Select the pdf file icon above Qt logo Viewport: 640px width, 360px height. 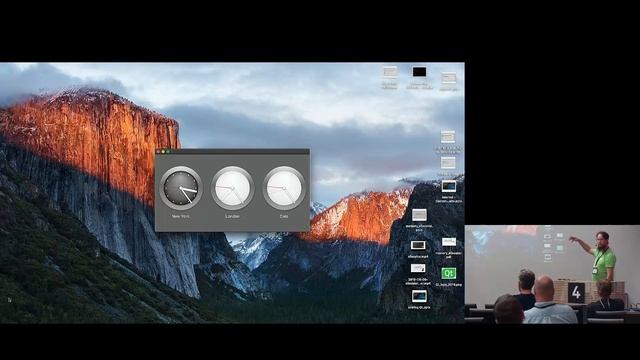449,242
